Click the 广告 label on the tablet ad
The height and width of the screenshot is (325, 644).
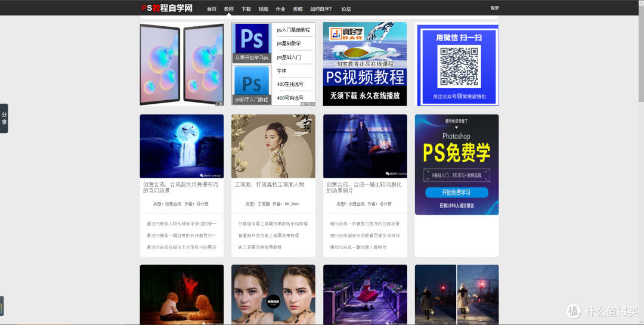tap(219, 104)
